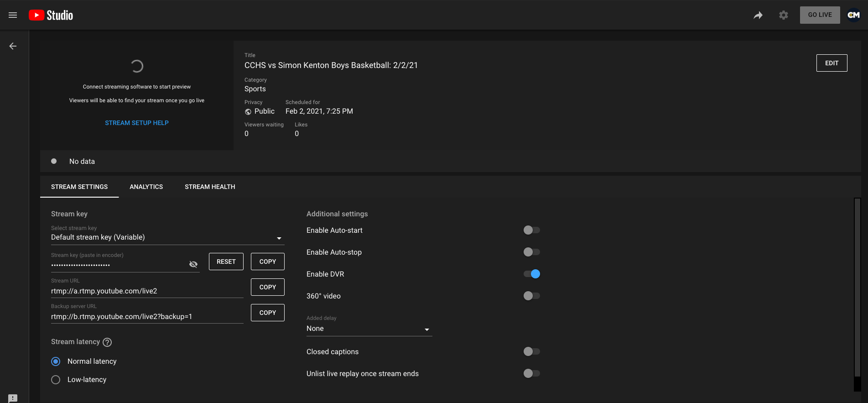This screenshot has width=868, height=403.
Task: Disable the Enable DVR switch
Action: pyautogui.click(x=532, y=274)
